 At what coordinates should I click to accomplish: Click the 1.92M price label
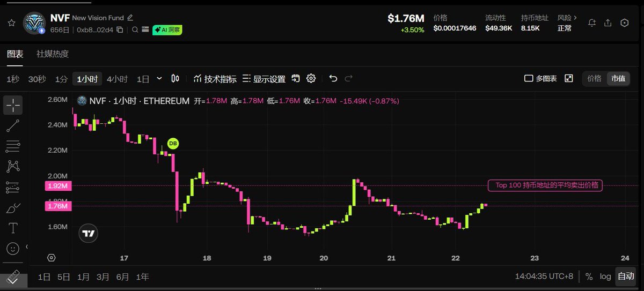[57, 186]
